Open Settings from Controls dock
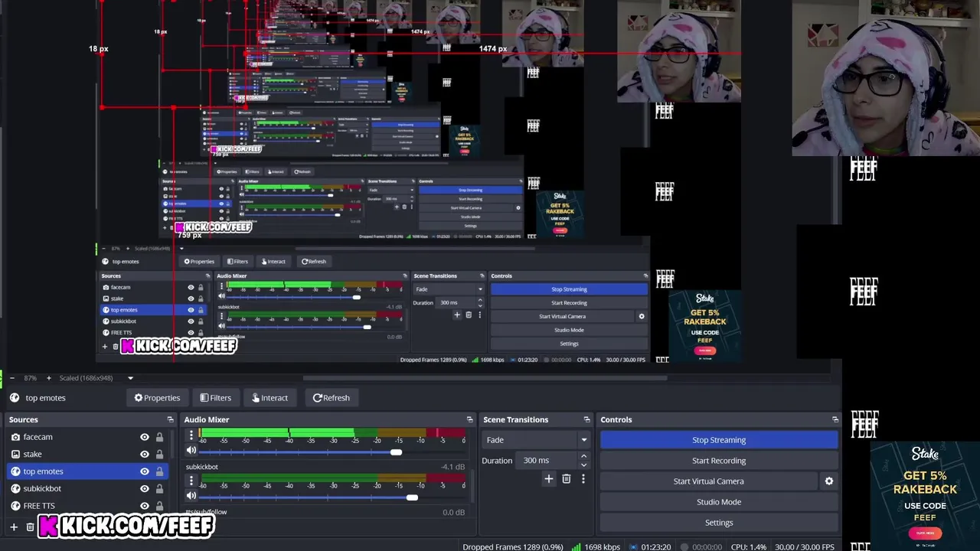Viewport: 980px width, 551px height. [x=719, y=523]
